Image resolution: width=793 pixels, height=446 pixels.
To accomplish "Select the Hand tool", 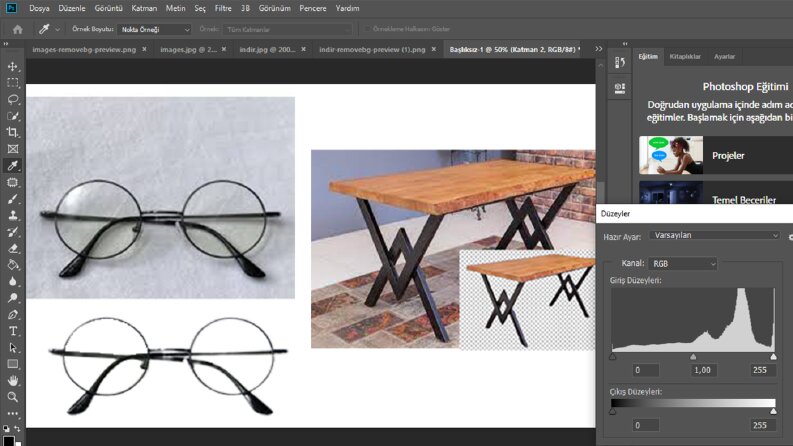I will pos(13,380).
